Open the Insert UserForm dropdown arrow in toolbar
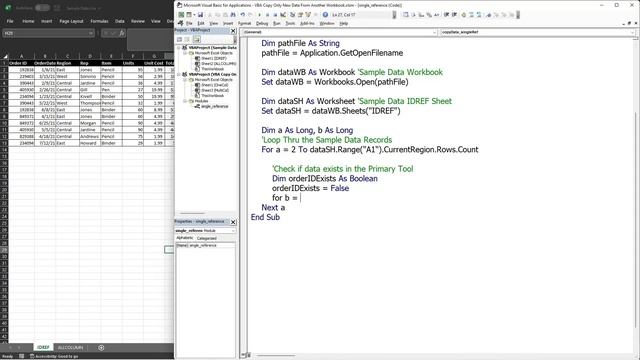 tap(194, 15)
